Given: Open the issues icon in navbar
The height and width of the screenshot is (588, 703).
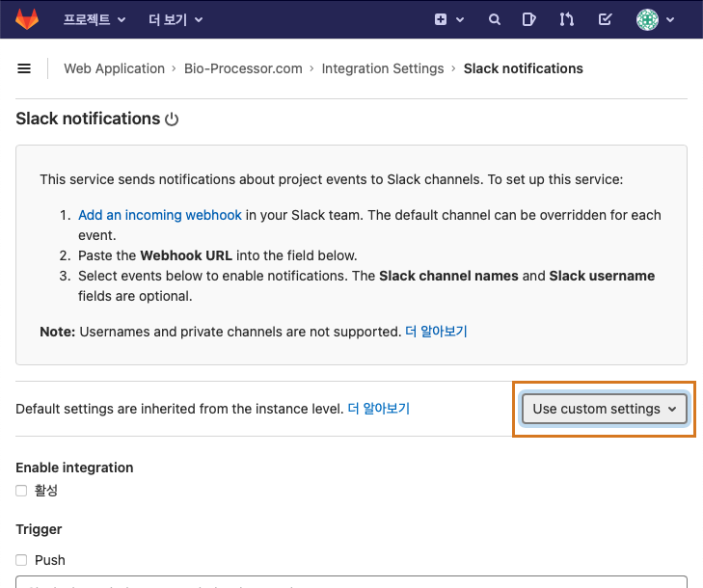Looking at the screenshot, I should [x=529, y=19].
